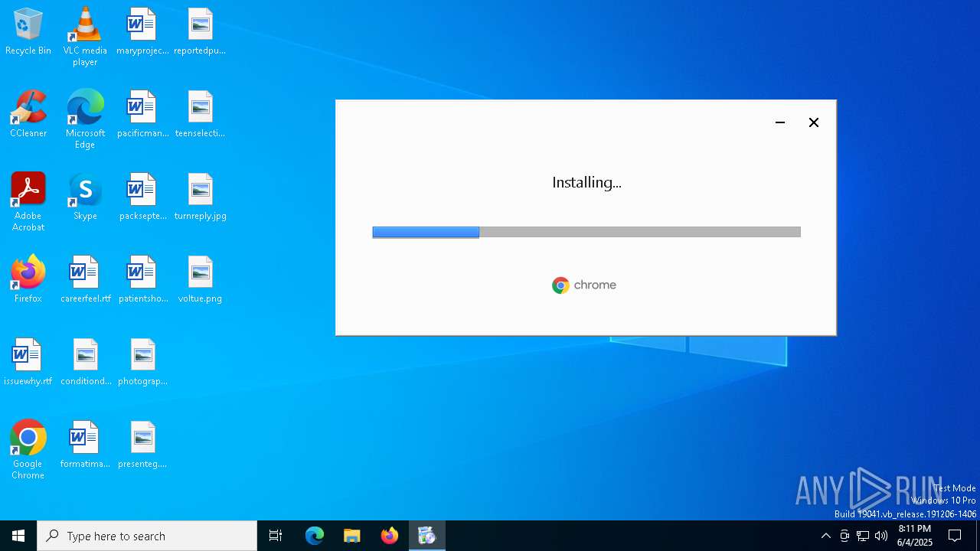Select the packsepte... Word document

click(142, 197)
